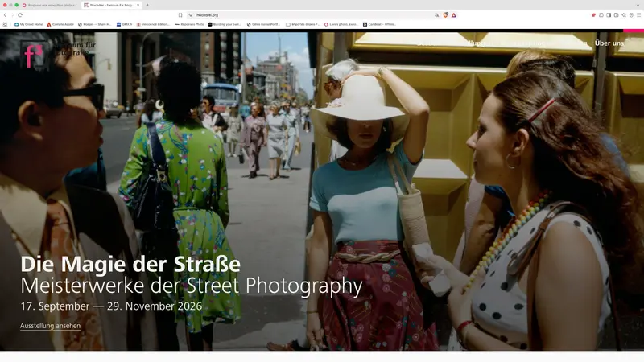
Task: Click the browser forward arrow
Action: point(12,15)
